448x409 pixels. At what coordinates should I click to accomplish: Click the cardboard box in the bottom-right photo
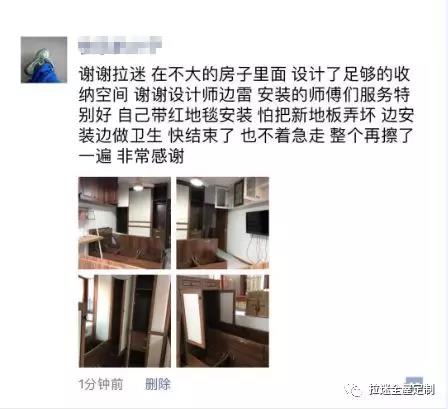pos(257,303)
